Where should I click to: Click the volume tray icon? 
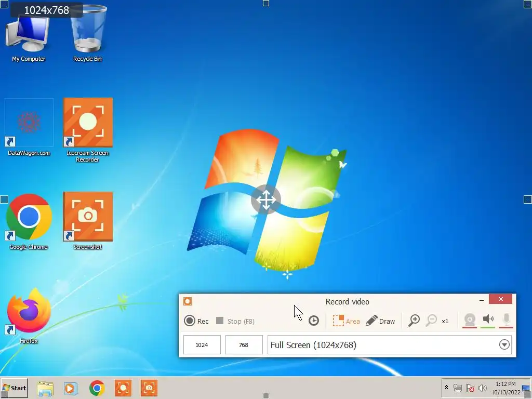pos(482,388)
